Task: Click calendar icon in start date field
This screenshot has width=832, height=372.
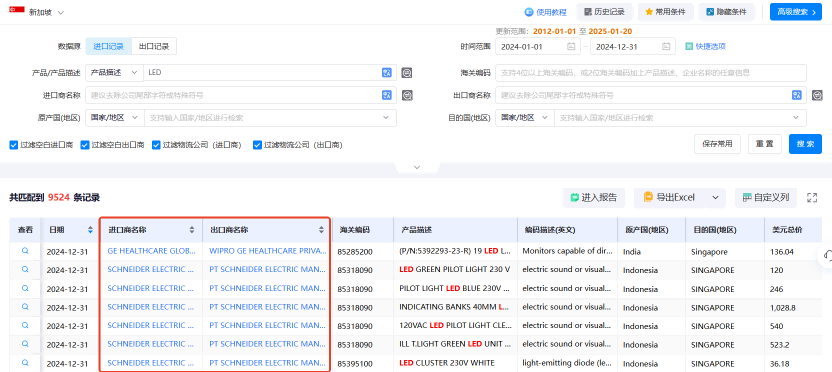Action: (571, 47)
